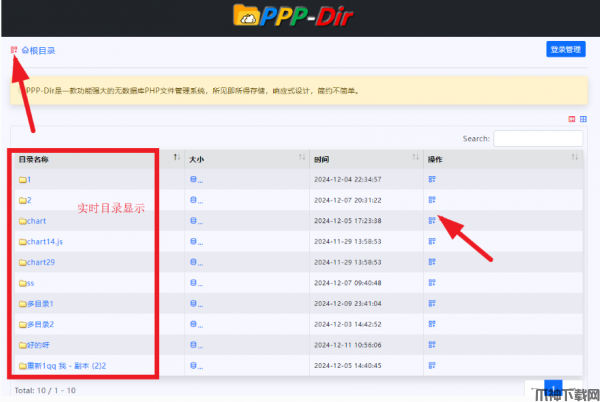Click timestamp 2024-12-07 20:31:22
This screenshot has height=402, width=600.
[x=347, y=200]
